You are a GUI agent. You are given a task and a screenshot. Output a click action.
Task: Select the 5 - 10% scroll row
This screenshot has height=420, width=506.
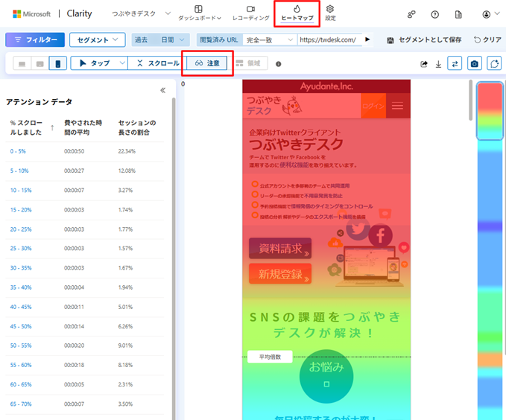(84, 171)
